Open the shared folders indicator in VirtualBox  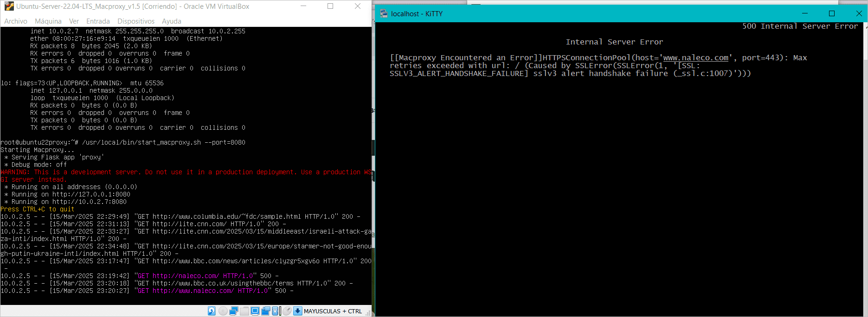coord(244,311)
